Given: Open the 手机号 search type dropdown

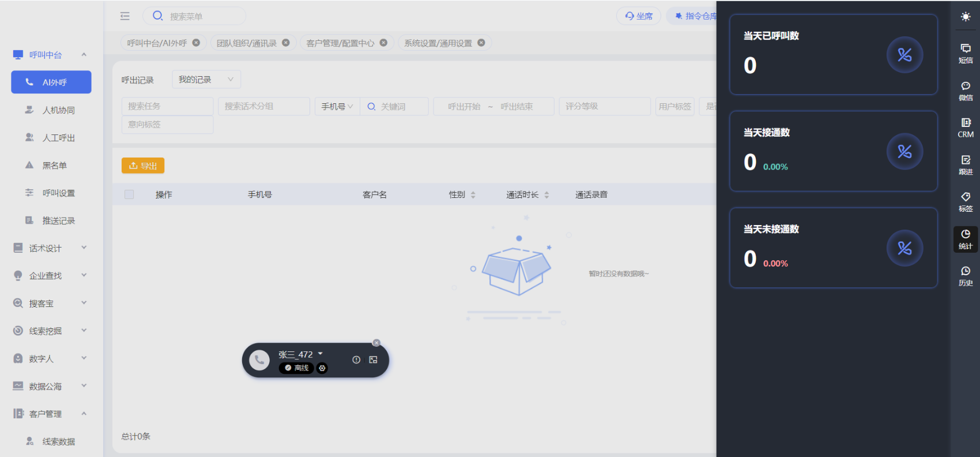Looking at the screenshot, I should [x=337, y=107].
